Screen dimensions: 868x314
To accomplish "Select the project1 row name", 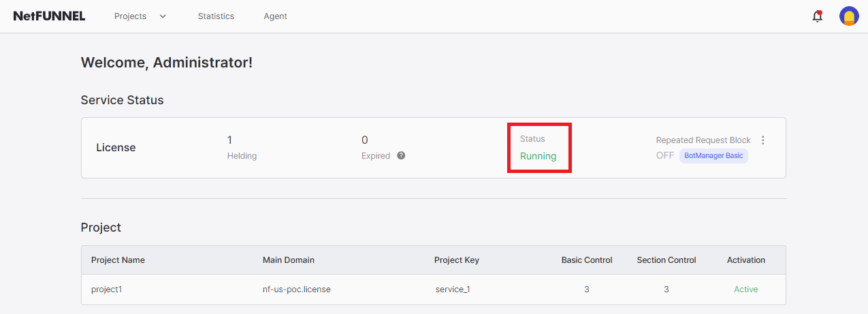I will point(106,289).
